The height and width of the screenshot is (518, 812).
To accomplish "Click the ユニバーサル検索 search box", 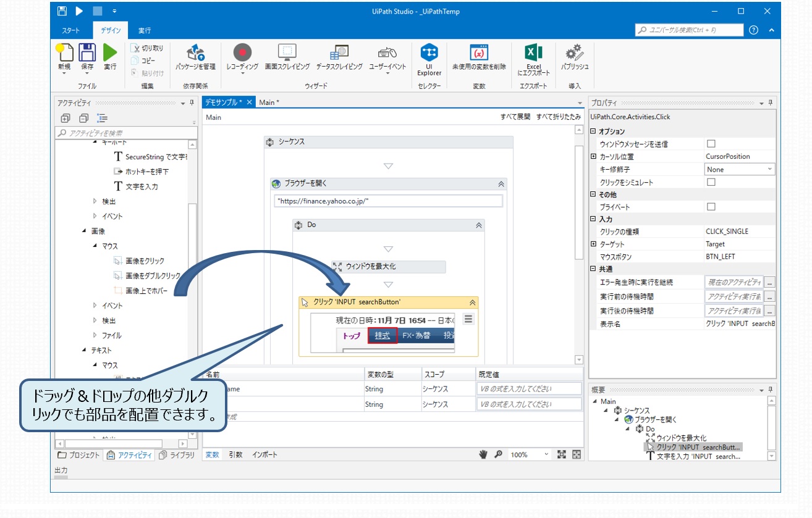I will click(x=689, y=30).
